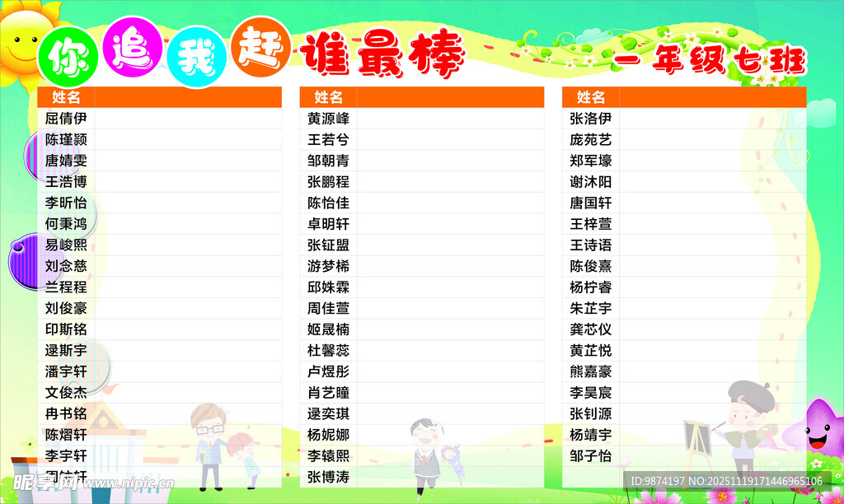Click the name 易峻熙

pos(66,245)
